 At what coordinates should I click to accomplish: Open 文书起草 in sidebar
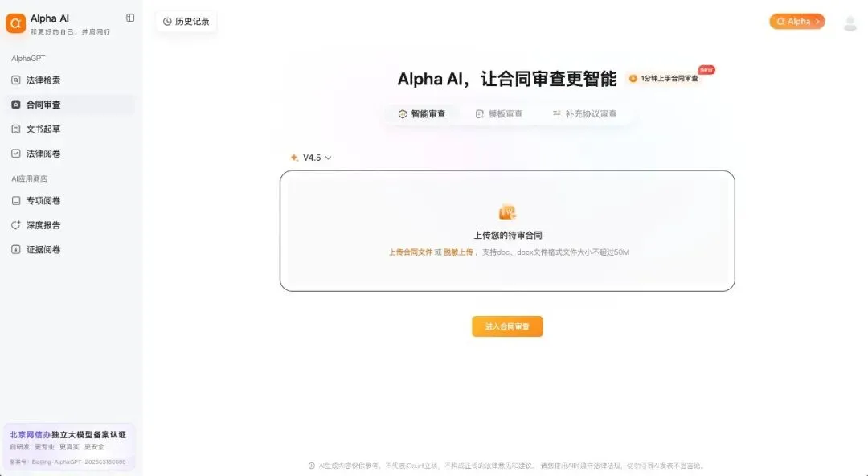point(70,129)
